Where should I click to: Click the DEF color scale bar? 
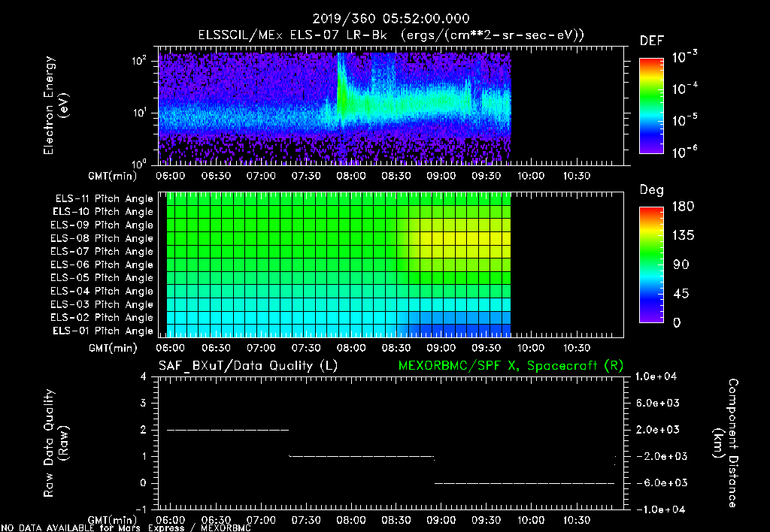[651, 105]
